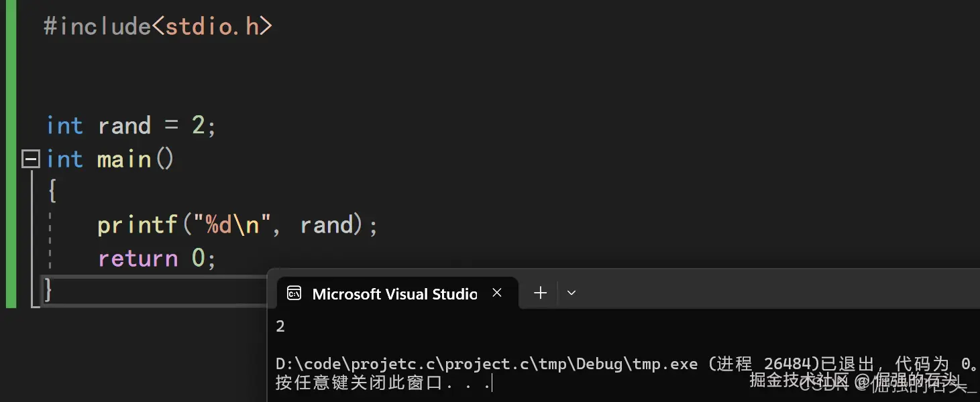Click the green change indicator margin bar
This screenshot has height=402, width=980.
pyautogui.click(x=10, y=154)
